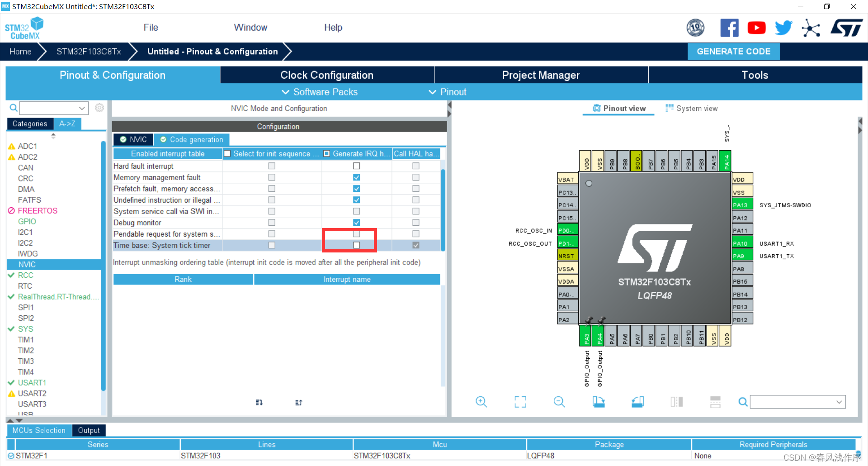Check Generate IRQ for Time base System tick
The width and height of the screenshot is (868, 466).
[356, 245]
